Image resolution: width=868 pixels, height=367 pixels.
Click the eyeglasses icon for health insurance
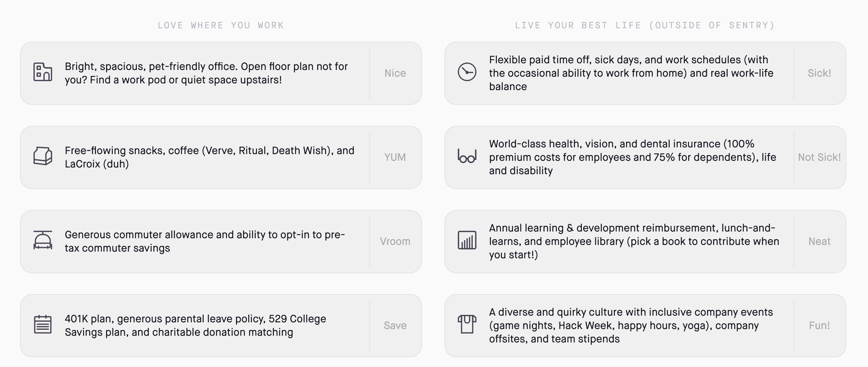[x=467, y=157]
